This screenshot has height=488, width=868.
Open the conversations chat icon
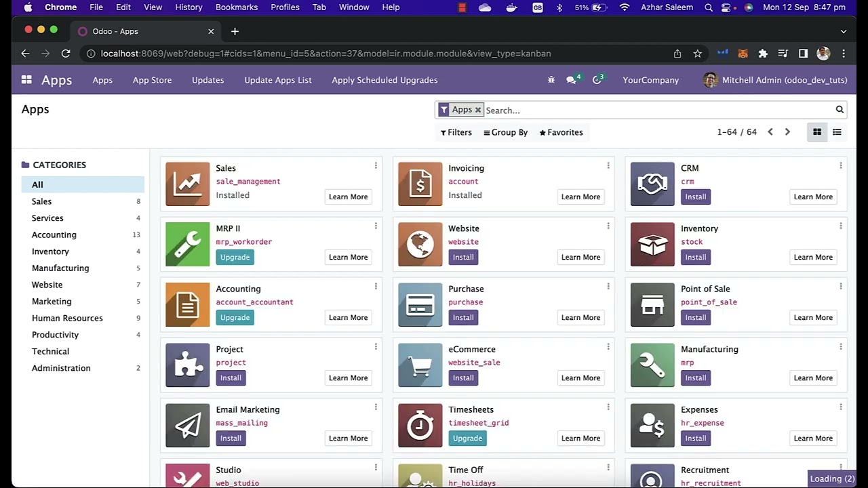click(572, 80)
